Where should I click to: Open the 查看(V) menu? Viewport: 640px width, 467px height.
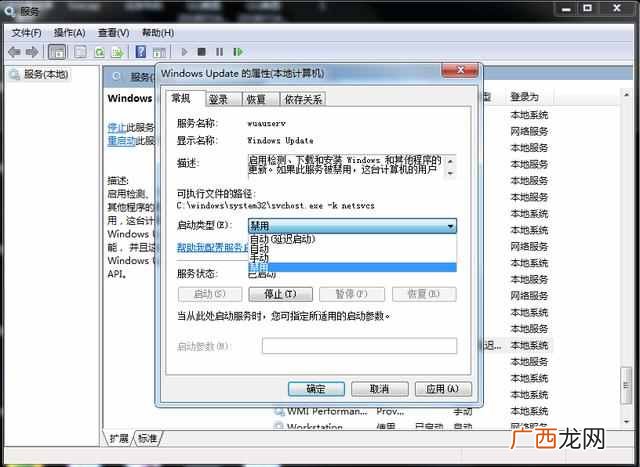113,33
